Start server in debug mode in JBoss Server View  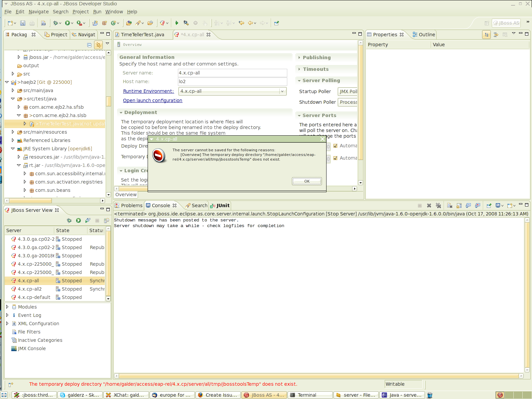pos(69,220)
